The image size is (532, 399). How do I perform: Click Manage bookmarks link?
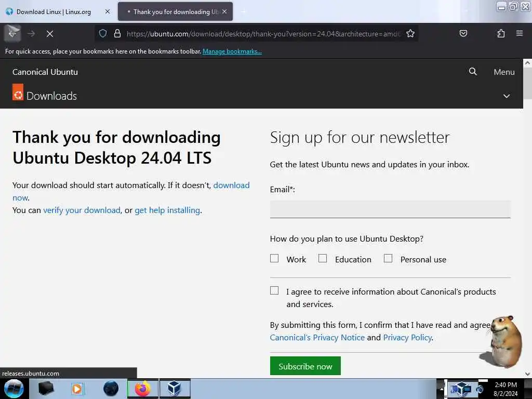click(232, 51)
